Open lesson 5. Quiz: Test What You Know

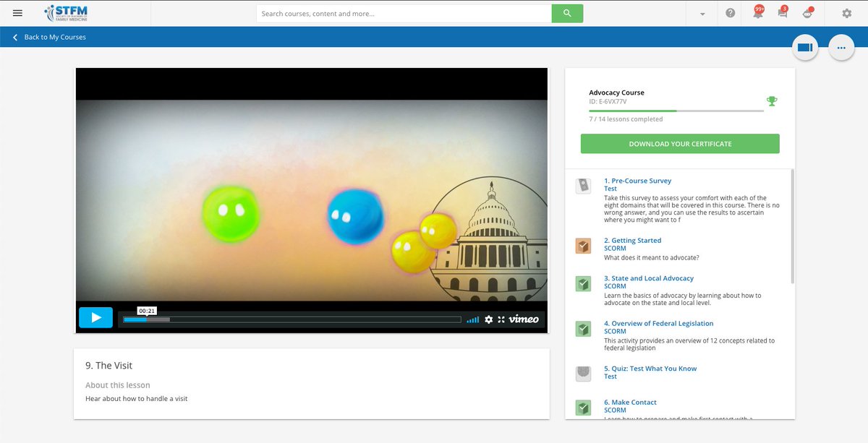pyautogui.click(x=650, y=369)
